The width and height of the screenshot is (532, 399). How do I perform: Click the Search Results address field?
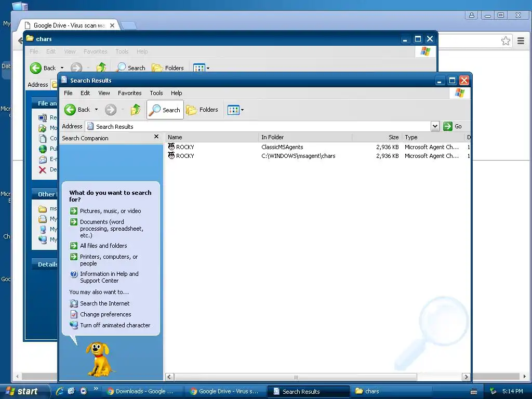click(x=258, y=127)
